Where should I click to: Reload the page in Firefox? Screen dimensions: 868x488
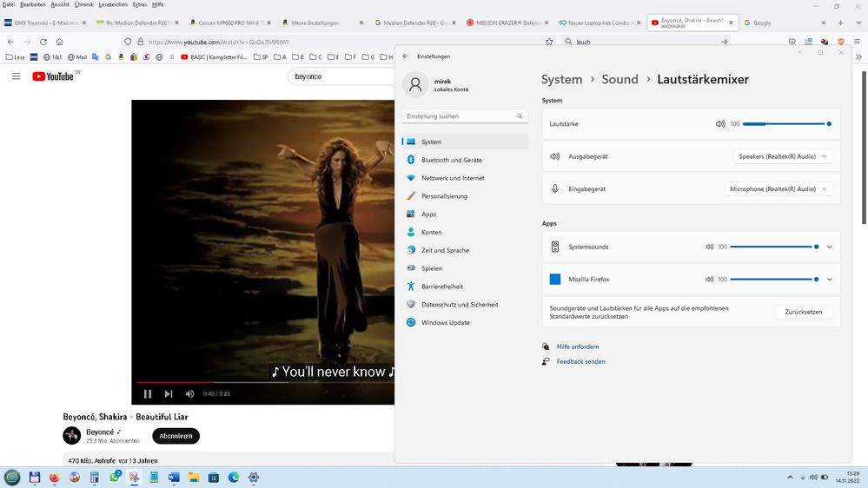[41, 42]
